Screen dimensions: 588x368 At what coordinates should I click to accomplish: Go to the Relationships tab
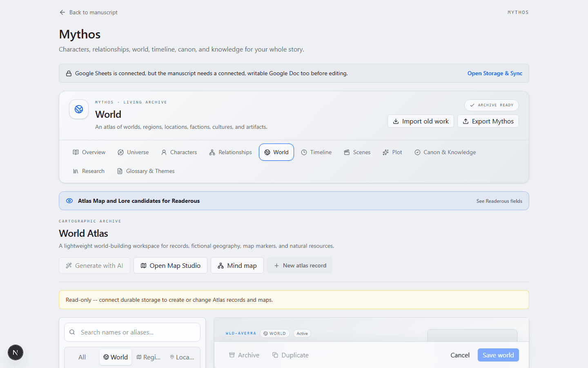pyautogui.click(x=230, y=152)
